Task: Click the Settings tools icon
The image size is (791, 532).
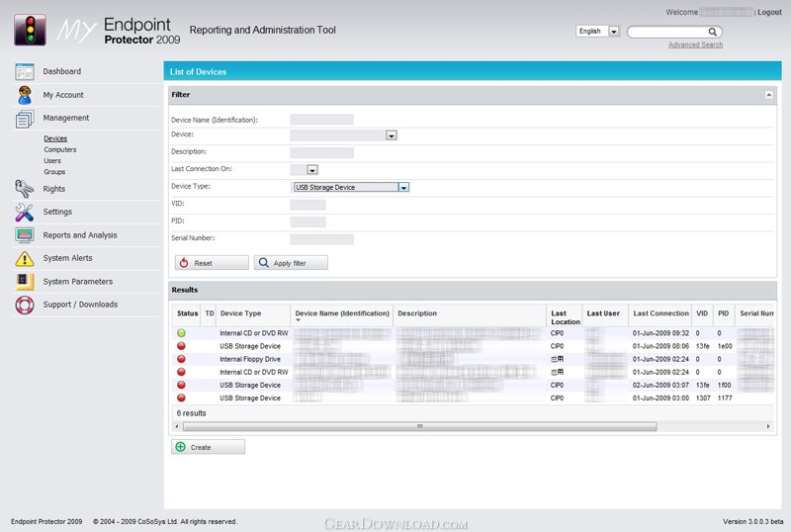Action: [24, 212]
